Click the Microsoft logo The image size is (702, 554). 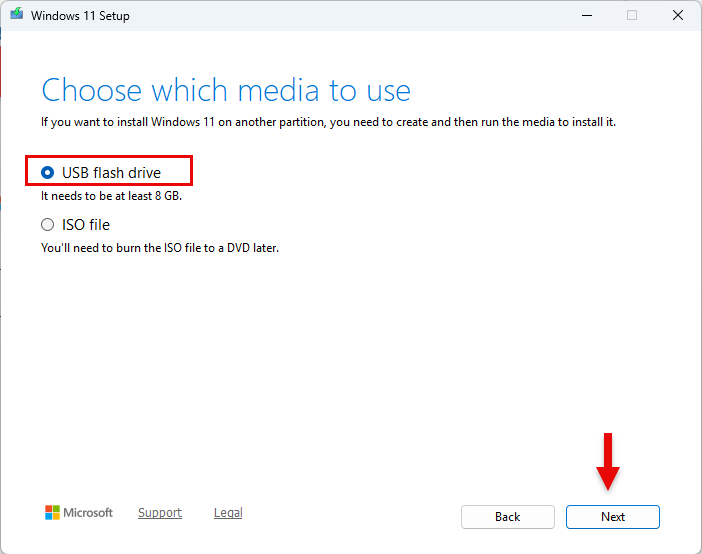tap(79, 512)
